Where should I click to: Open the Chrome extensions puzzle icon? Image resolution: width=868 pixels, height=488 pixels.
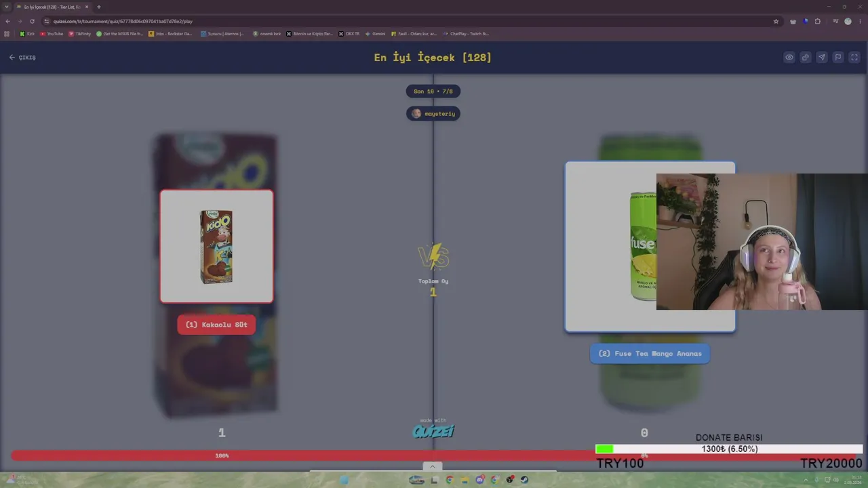818,21
